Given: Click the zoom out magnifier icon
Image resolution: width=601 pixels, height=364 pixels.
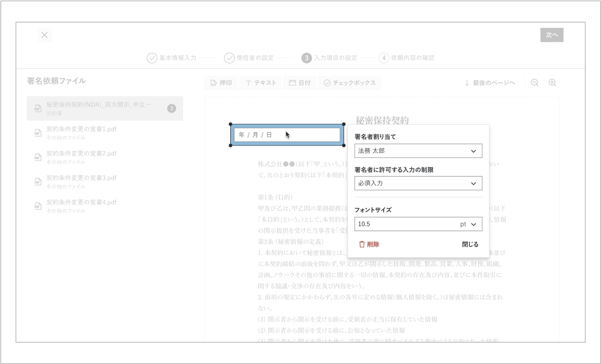Looking at the screenshot, I should (535, 83).
